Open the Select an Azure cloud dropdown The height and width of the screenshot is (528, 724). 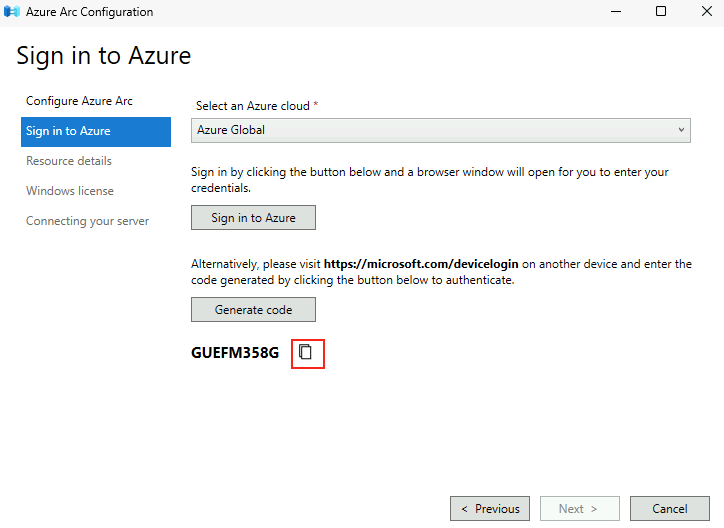point(440,130)
